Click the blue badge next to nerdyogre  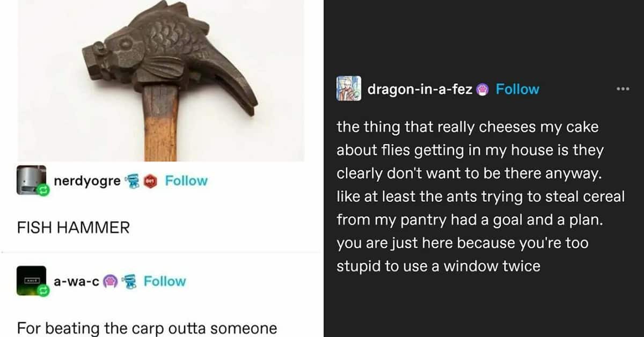pos(134,180)
